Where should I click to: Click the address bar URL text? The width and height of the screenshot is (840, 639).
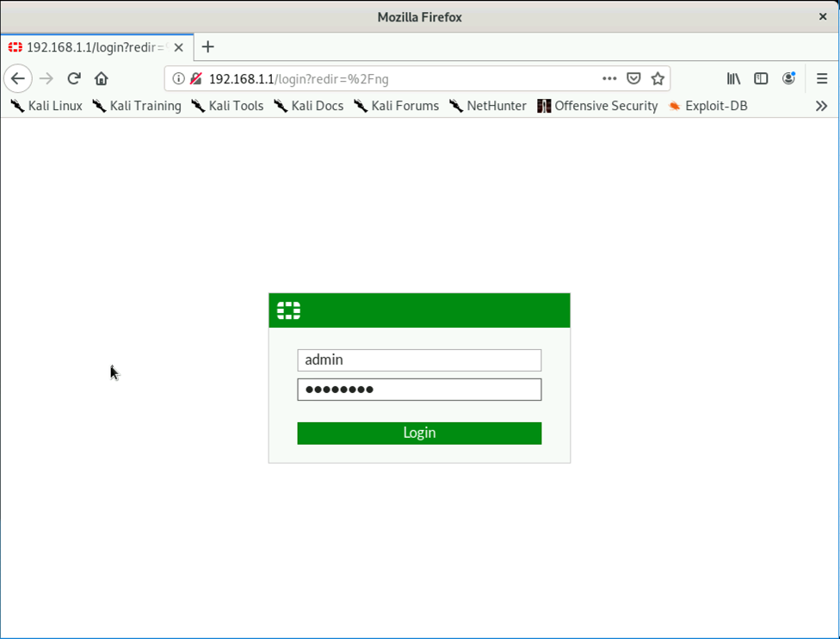coord(299,79)
